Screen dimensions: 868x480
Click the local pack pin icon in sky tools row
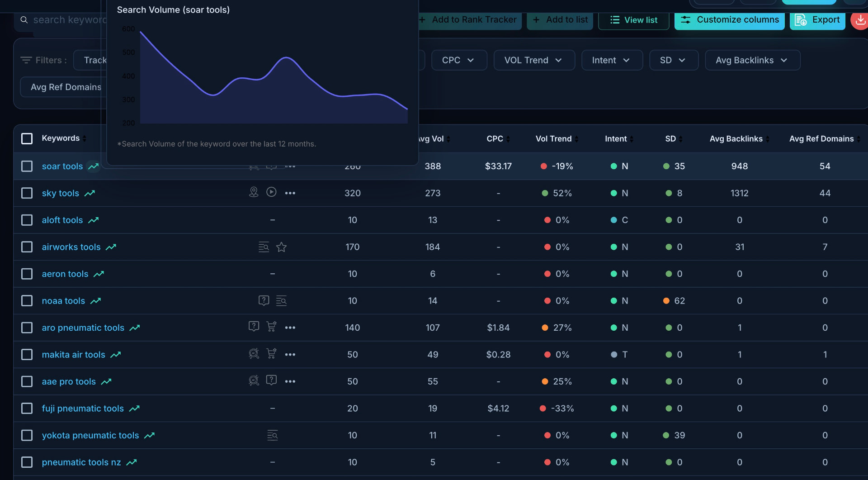254,192
